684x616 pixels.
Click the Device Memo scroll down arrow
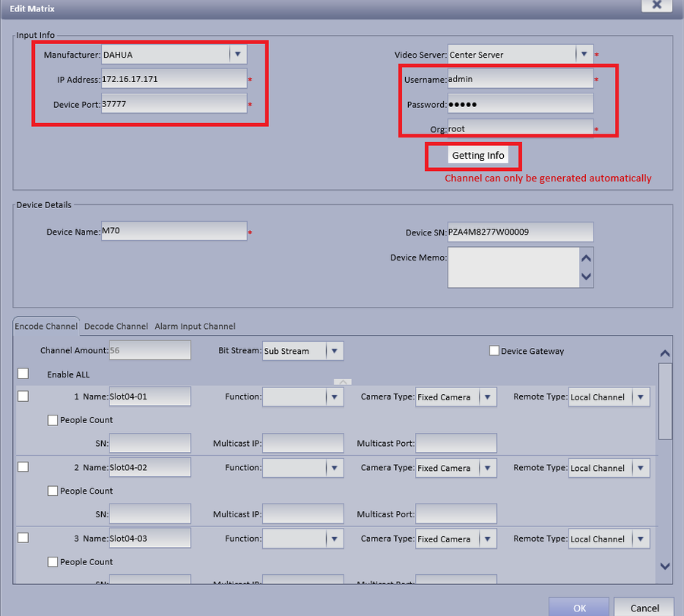pos(586,276)
